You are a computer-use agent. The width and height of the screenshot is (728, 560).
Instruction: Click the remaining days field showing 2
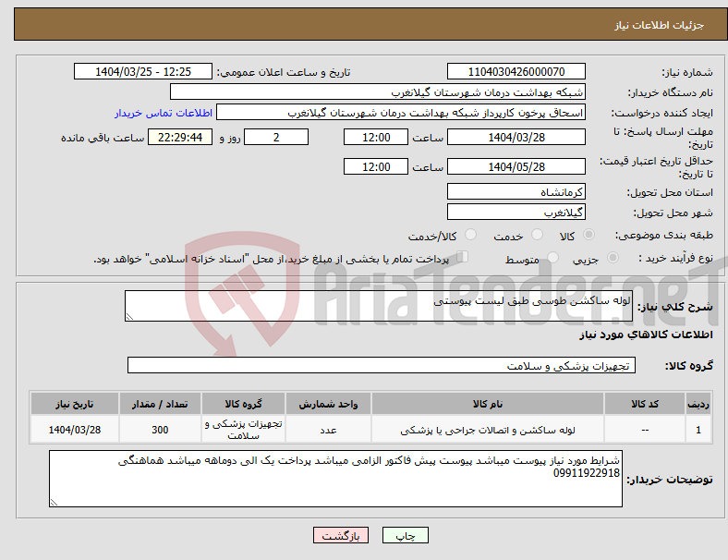[276, 137]
